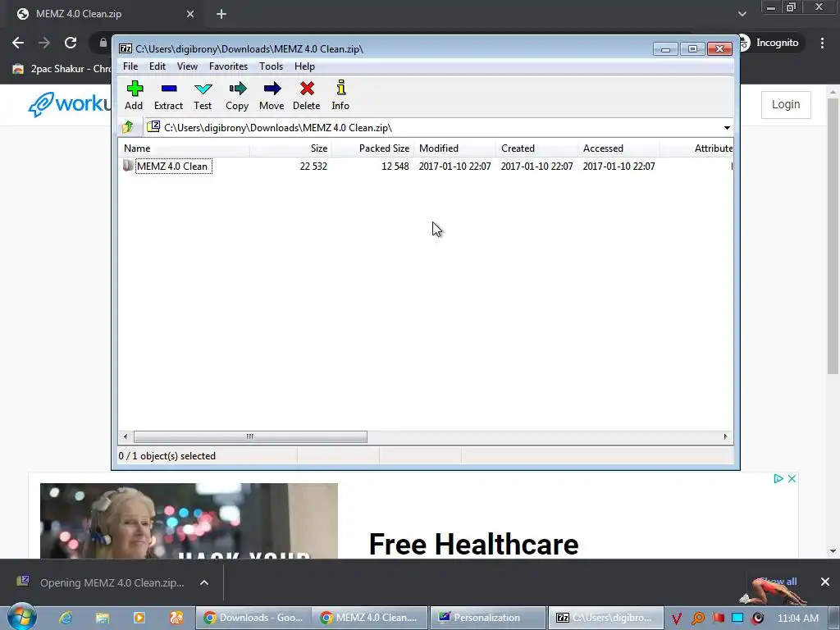840x630 pixels.
Task: Open Chrome's tab search dropdown
Action: [742, 14]
